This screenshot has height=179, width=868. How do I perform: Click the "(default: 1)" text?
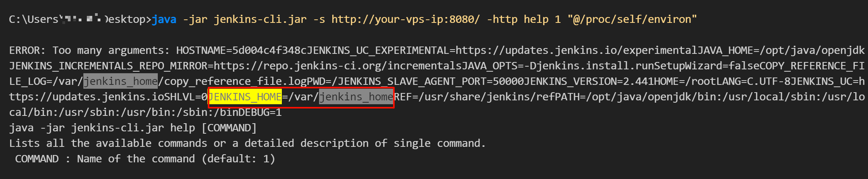tap(238, 159)
